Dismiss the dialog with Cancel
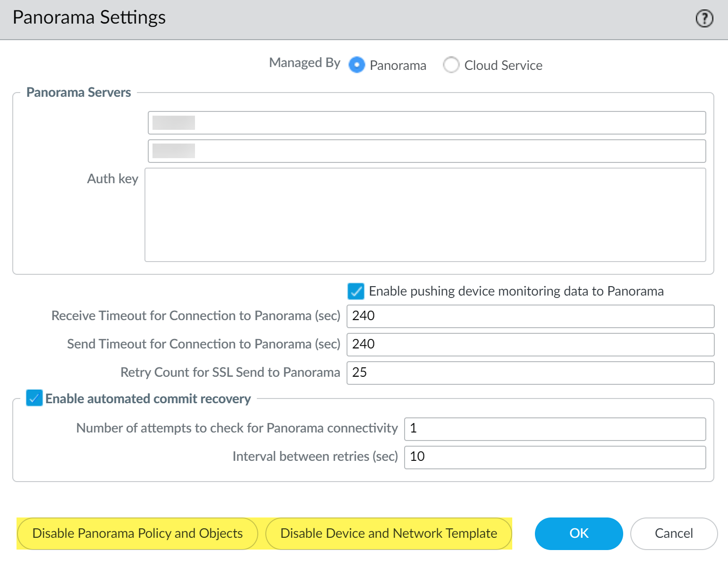 coord(674,534)
